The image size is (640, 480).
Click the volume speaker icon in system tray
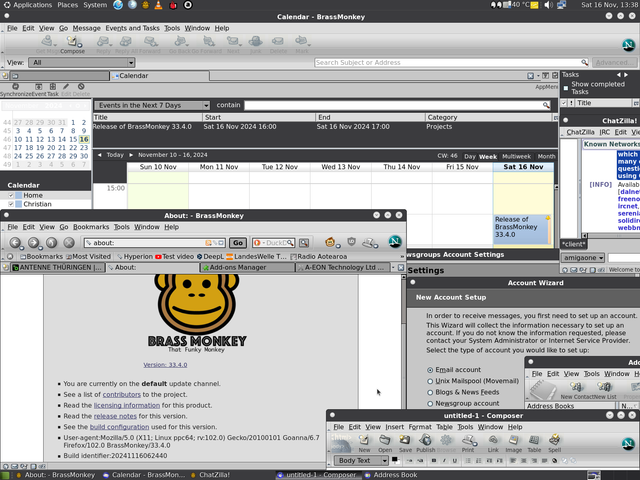548,5
